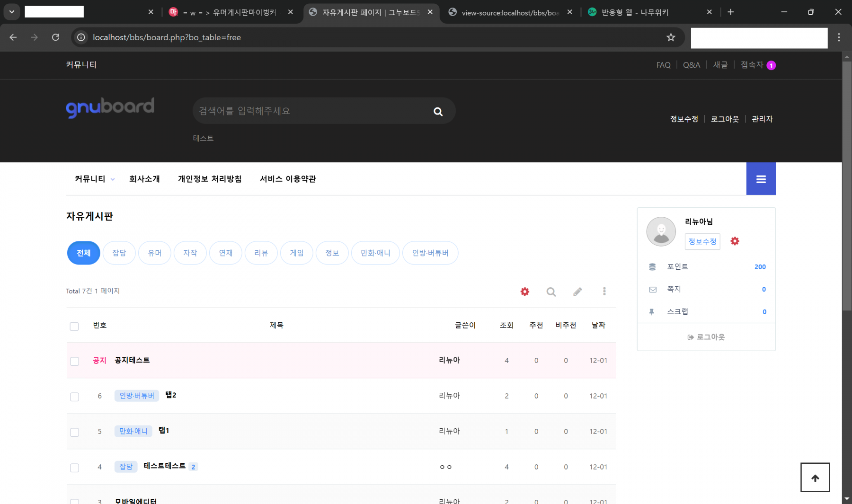Image resolution: width=852 pixels, height=504 pixels.
Task: Open the browser tab search dropdown
Action: tap(11, 12)
